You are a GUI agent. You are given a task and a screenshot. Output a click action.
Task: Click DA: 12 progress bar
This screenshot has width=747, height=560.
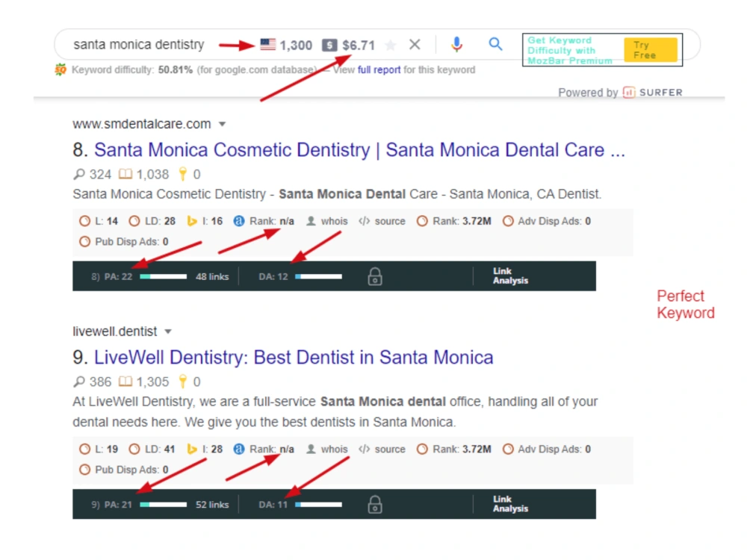(318, 277)
